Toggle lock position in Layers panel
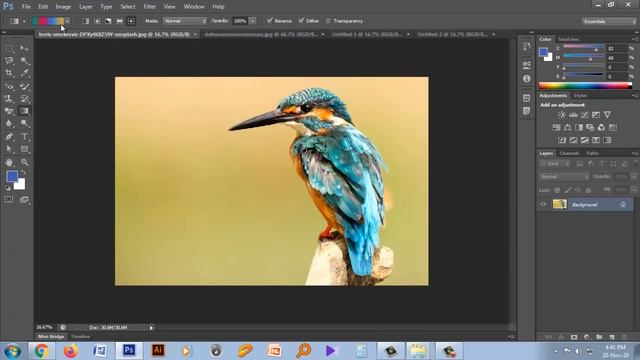Viewport: 640px width, 360px height. click(x=578, y=190)
